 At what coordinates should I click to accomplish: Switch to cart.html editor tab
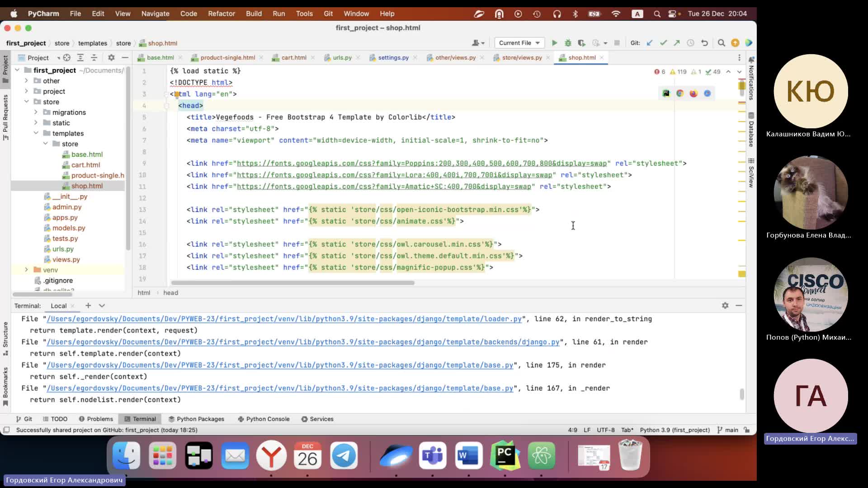click(x=293, y=57)
